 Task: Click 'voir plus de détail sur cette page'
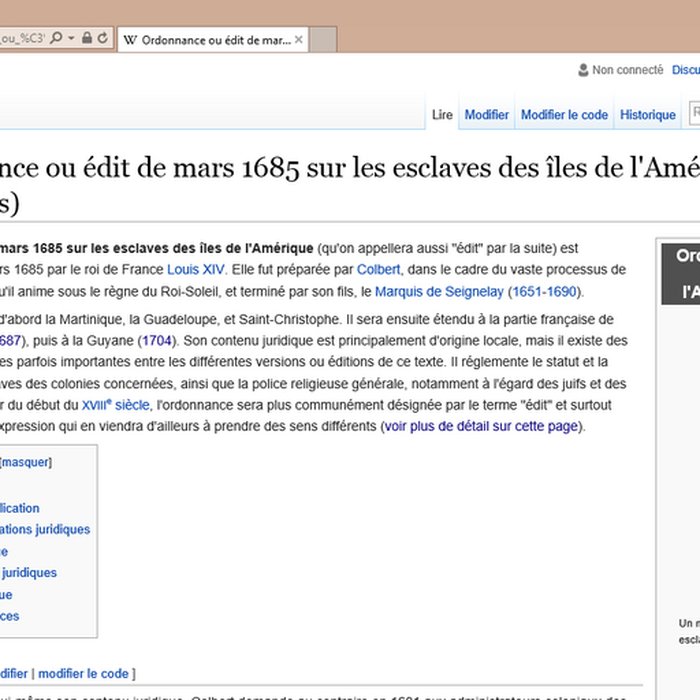click(x=481, y=426)
